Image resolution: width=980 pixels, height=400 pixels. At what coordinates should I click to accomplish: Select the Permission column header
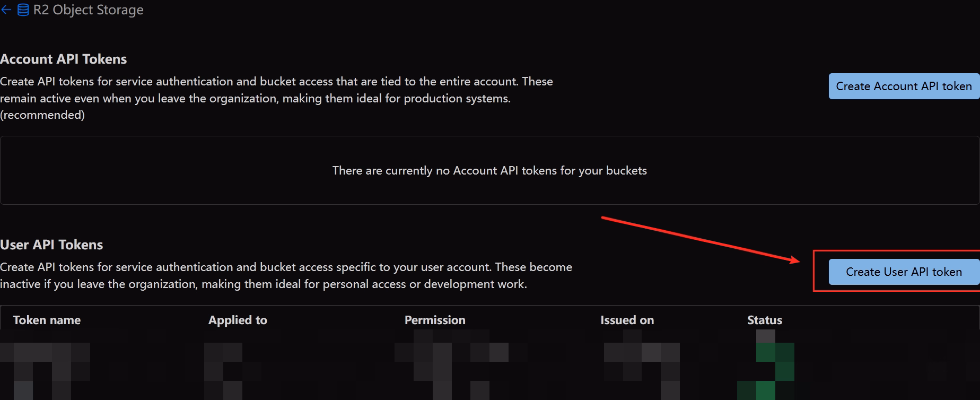435,320
